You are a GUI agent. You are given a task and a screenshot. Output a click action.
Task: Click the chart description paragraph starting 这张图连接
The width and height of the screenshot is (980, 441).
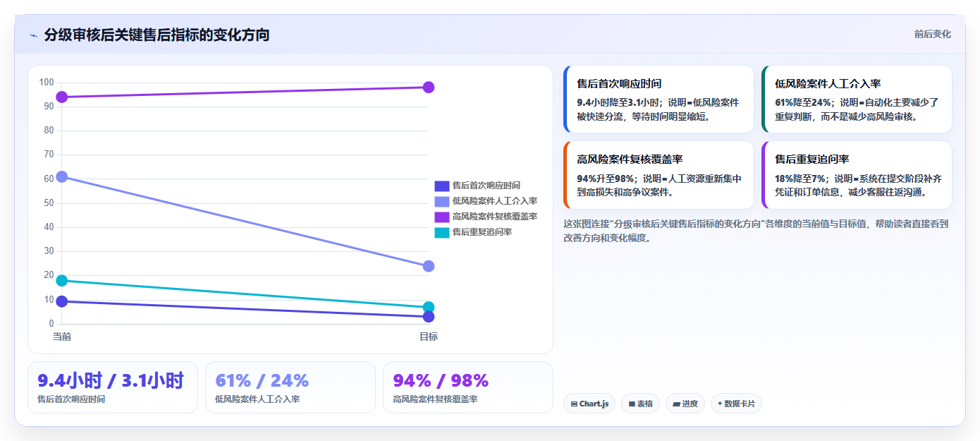[x=756, y=231]
